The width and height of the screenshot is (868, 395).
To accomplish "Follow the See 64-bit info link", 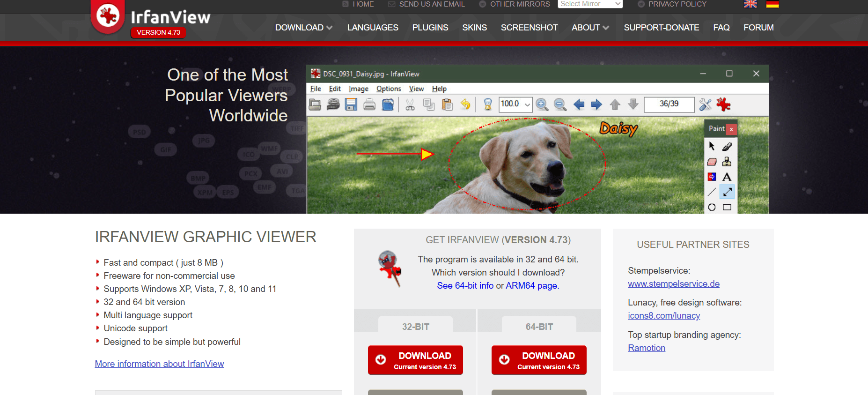I will point(465,286).
